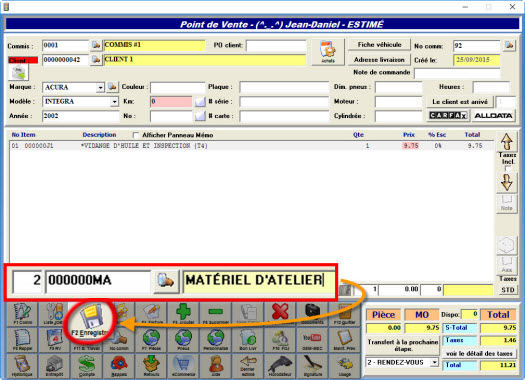Select the VIDANGE D'HUILE ET INSPECTION row
This screenshot has width=525, height=380.
click(251, 146)
